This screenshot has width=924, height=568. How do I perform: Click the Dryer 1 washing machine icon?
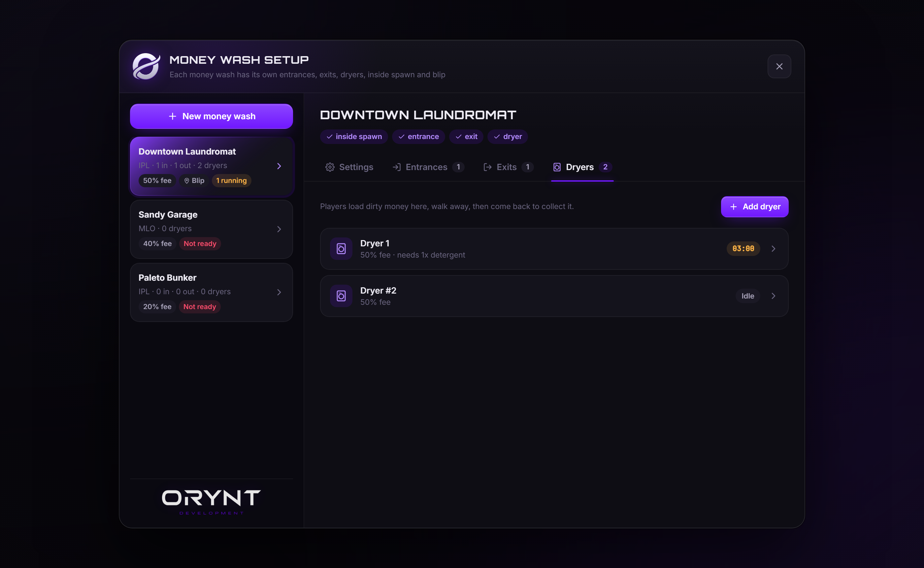(x=341, y=249)
